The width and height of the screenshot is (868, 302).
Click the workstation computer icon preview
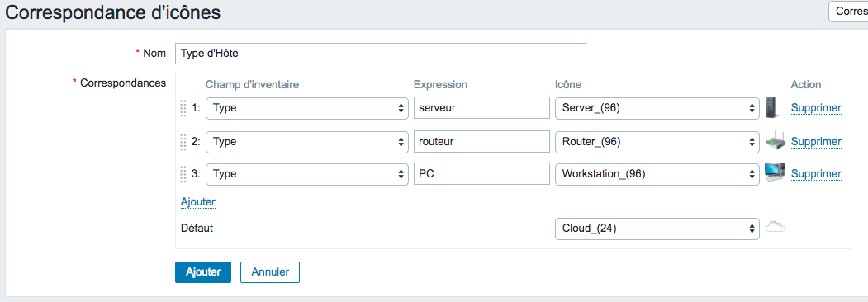point(775,172)
